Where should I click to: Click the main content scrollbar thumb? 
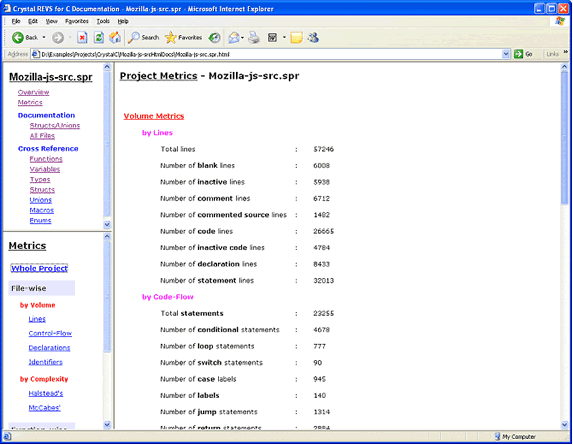(564, 137)
